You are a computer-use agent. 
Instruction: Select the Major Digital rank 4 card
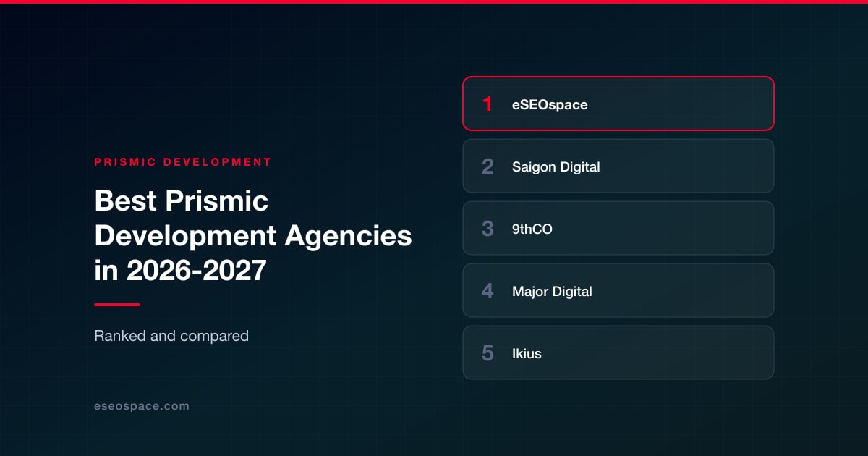point(618,290)
